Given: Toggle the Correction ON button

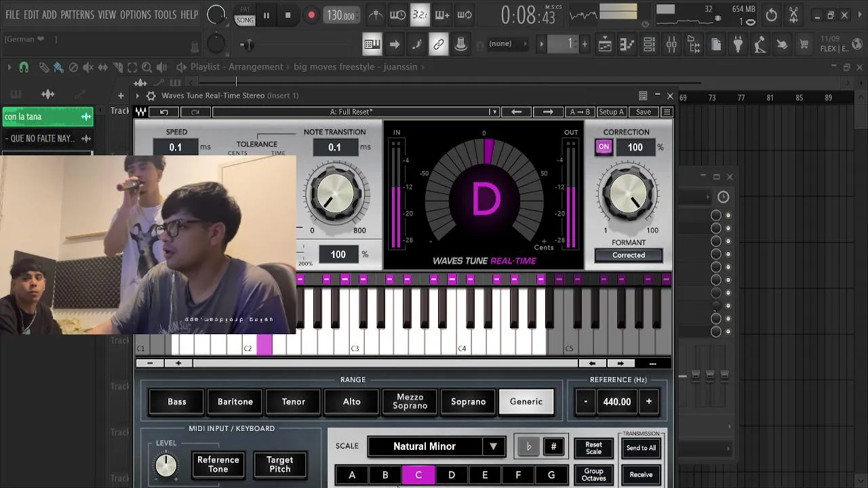Looking at the screenshot, I should 604,147.
